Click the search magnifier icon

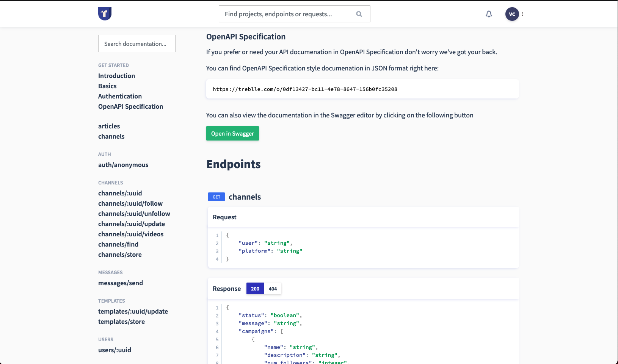point(359,14)
